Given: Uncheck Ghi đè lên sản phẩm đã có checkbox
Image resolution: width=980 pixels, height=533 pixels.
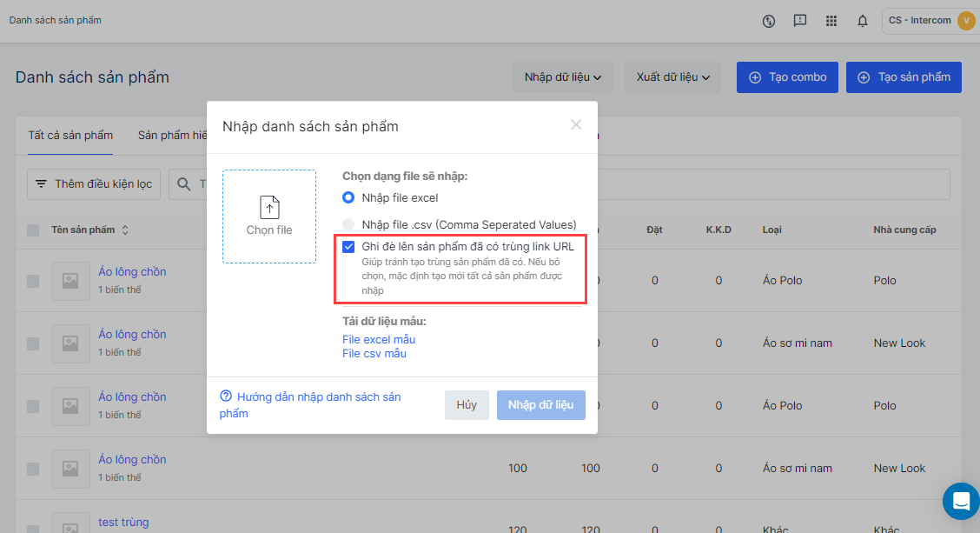Looking at the screenshot, I should (348, 247).
